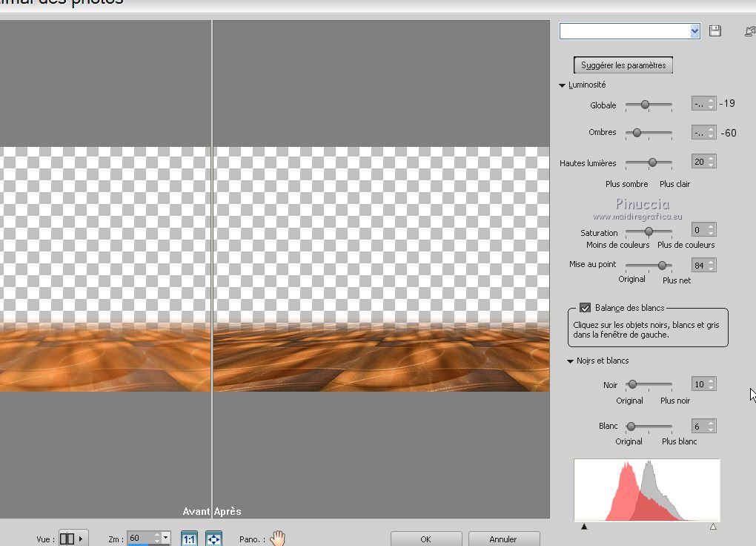Click the white point marker under histogram
This screenshot has height=546, width=756.
(713, 526)
